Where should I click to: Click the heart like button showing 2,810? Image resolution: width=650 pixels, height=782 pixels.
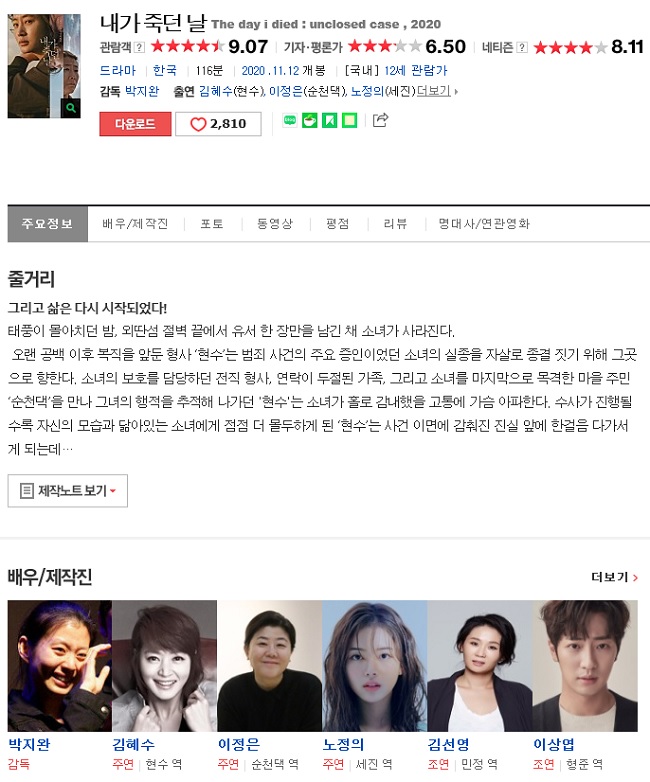click(x=218, y=124)
